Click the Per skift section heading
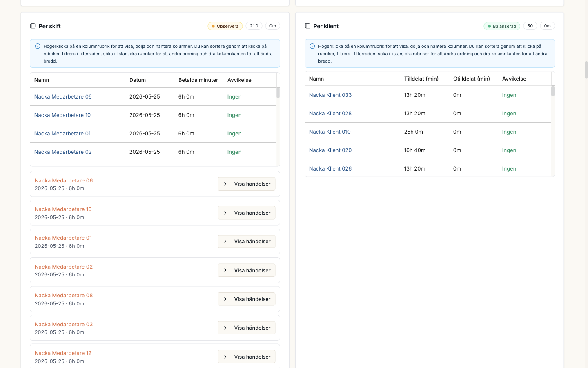The width and height of the screenshot is (588, 368). [49, 26]
